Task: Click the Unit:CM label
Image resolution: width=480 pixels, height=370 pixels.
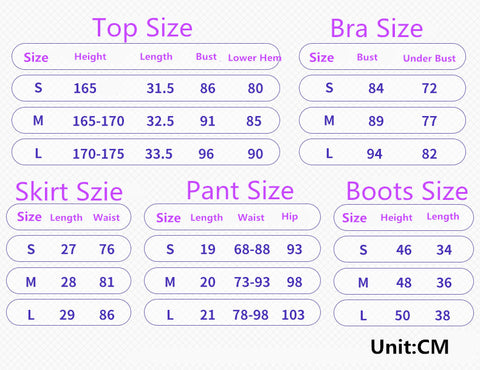Action: pyautogui.click(x=409, y=347)
